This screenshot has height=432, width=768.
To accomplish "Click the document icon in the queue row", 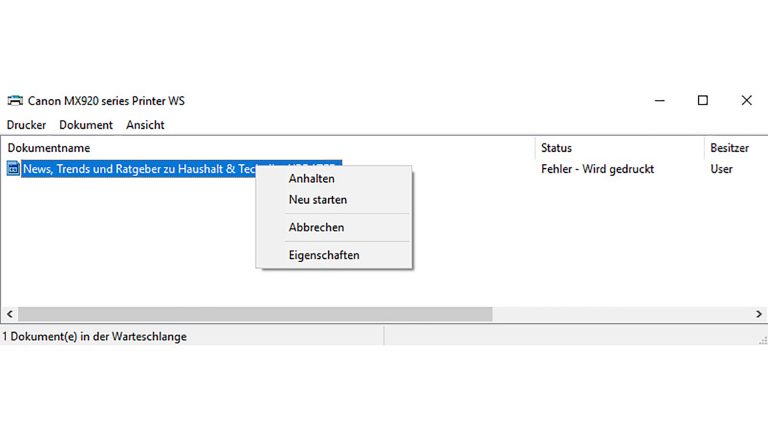I will [13, 169].
